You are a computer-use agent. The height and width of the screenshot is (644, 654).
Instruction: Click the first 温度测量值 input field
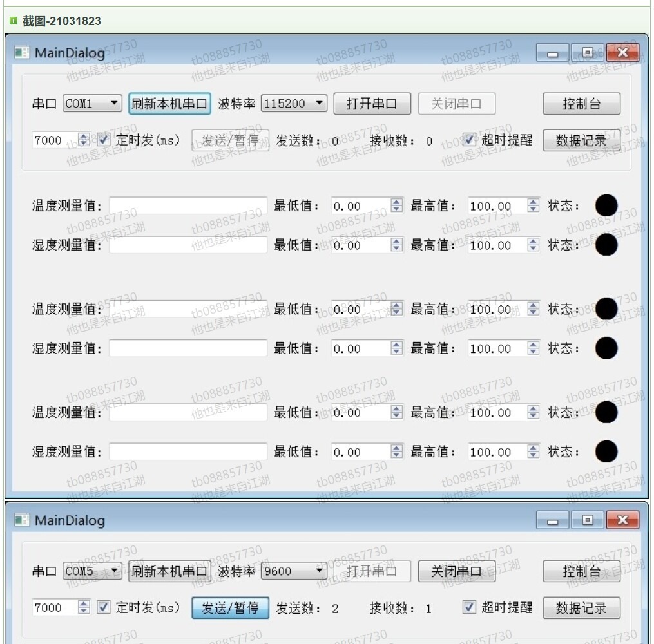[188, 205]
